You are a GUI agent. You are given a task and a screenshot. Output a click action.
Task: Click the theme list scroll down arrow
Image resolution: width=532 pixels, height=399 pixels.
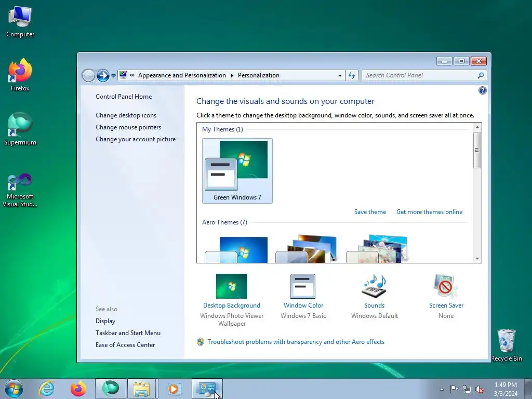pos(477,259)
